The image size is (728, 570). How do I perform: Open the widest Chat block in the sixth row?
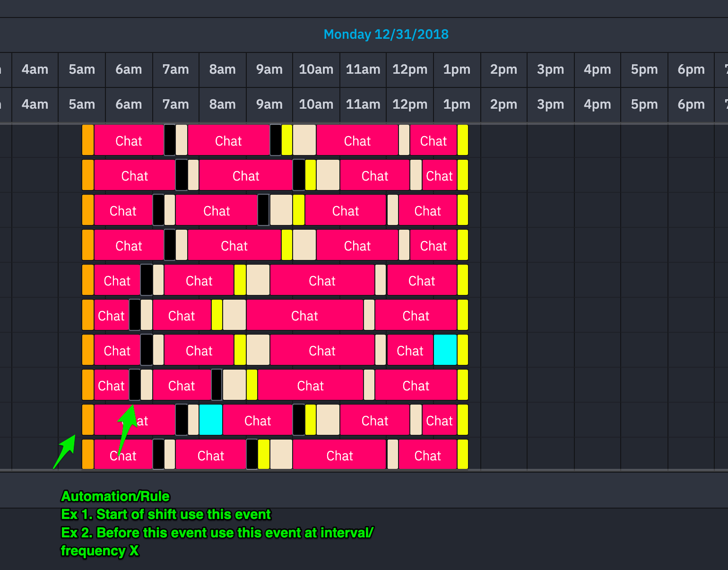point(304,315)
